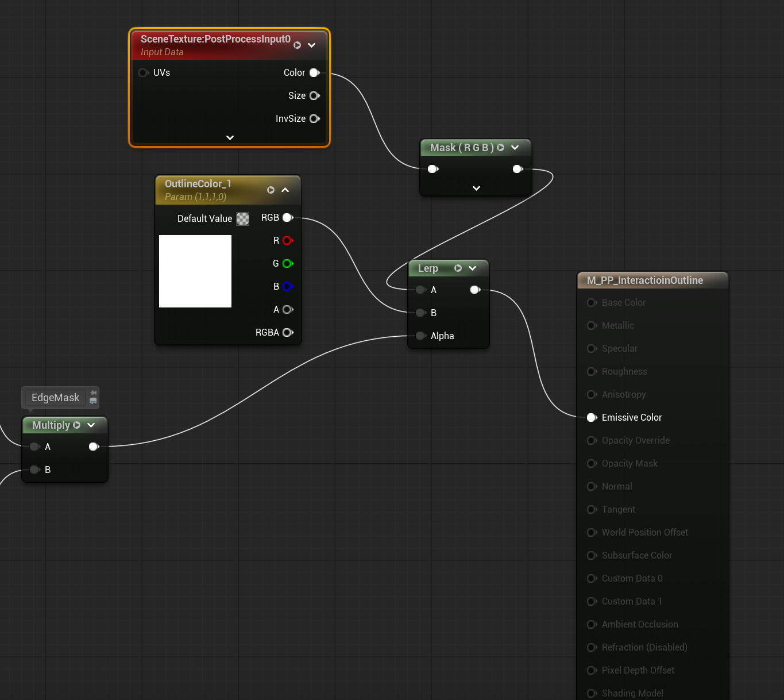Image resolution: width=784 pixels, height=700 pixels.
Task: Toggle preview on Multiply node
Action: pos(76,425)
